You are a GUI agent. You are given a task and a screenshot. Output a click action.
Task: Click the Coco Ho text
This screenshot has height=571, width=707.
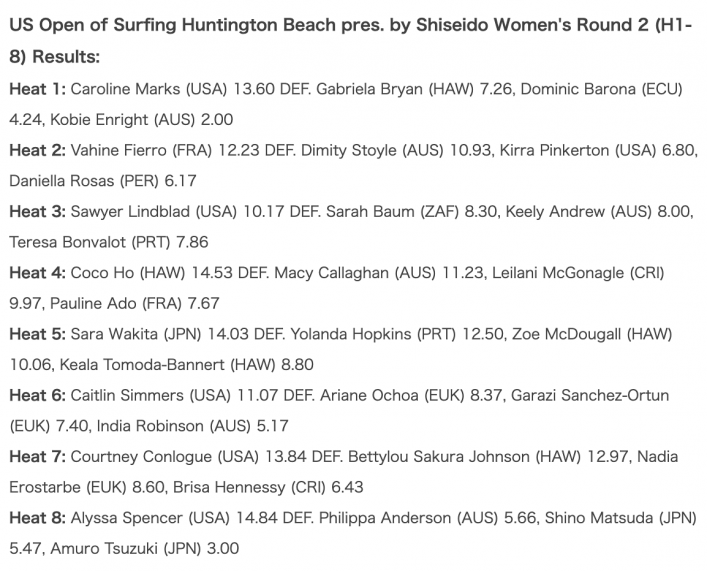pos(102,273)
